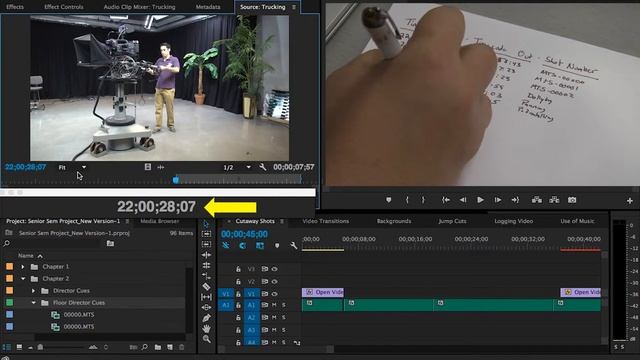Image resolution: width=640 pixels, height=360 pixels.
Task: Solo audio track A2
Action: point(284,317)
